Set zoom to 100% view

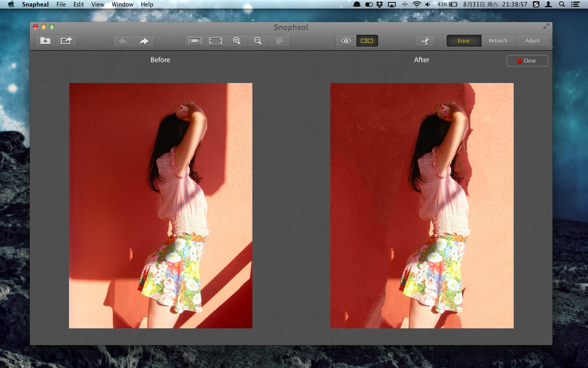click(195, 41)
